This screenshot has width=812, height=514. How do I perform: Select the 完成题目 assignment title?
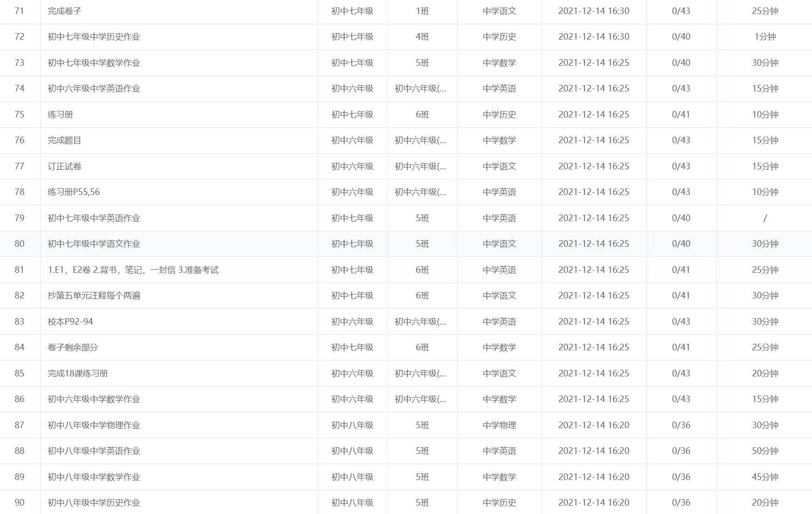pyautogui.click(x=64, y=140)
